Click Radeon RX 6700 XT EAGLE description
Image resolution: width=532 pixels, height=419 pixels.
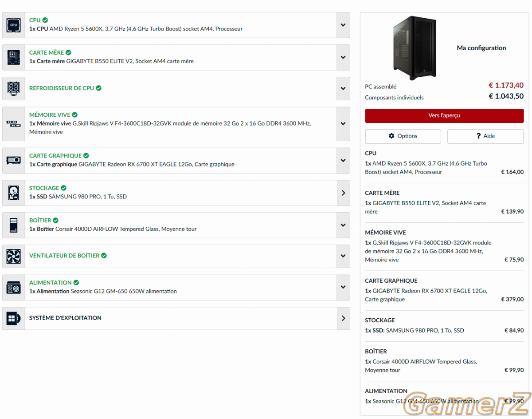coord(132,164)
